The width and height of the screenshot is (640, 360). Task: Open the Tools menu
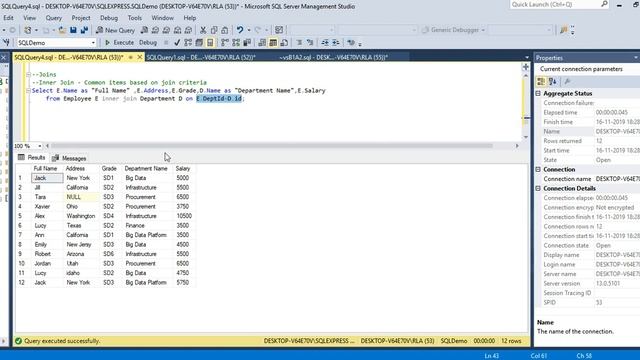coord(134,18)
